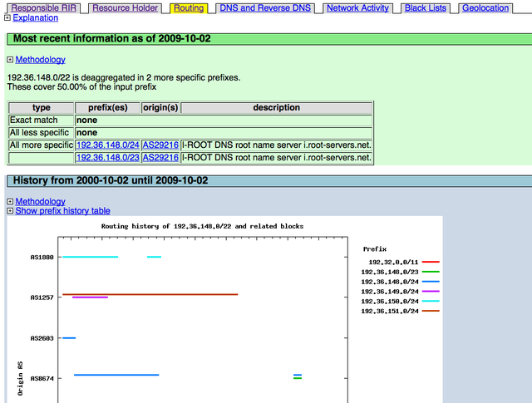Expand Methodology box under Most recent information
532x403 pixels.
tap(10, 60)
